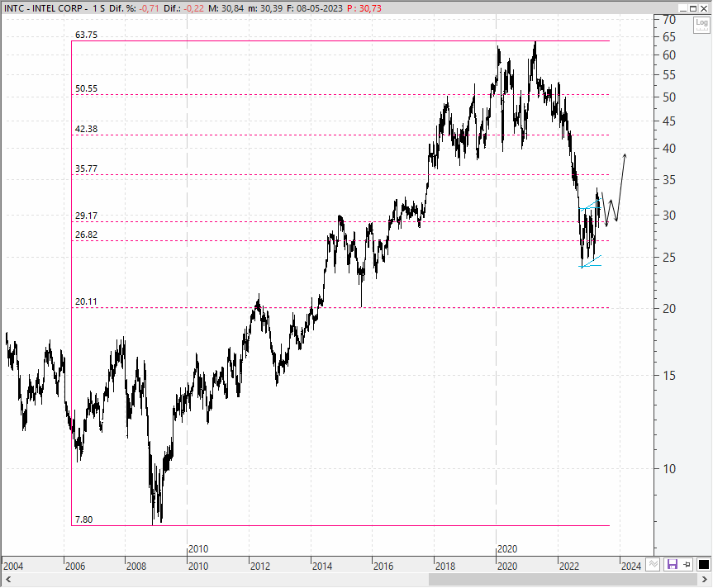713x588 pixels.
Task: Click the Dif. %: -0,71 value
Action: coord(134,8)
